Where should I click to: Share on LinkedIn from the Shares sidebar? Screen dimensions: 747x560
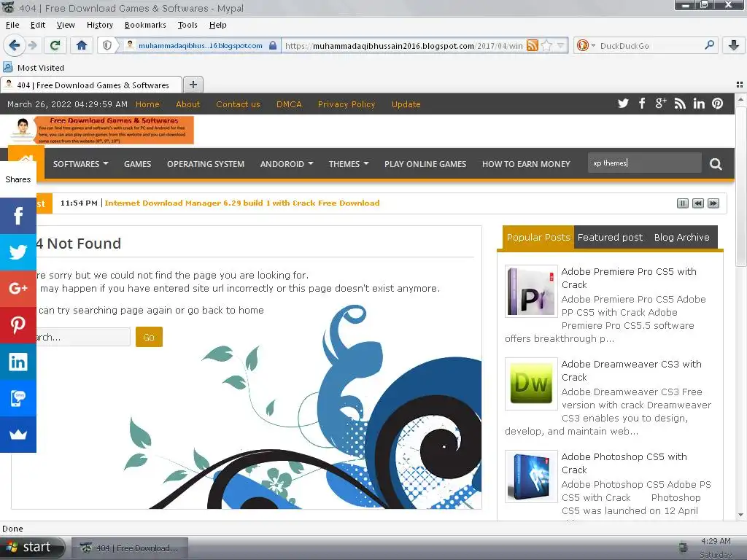coord(18,362)
